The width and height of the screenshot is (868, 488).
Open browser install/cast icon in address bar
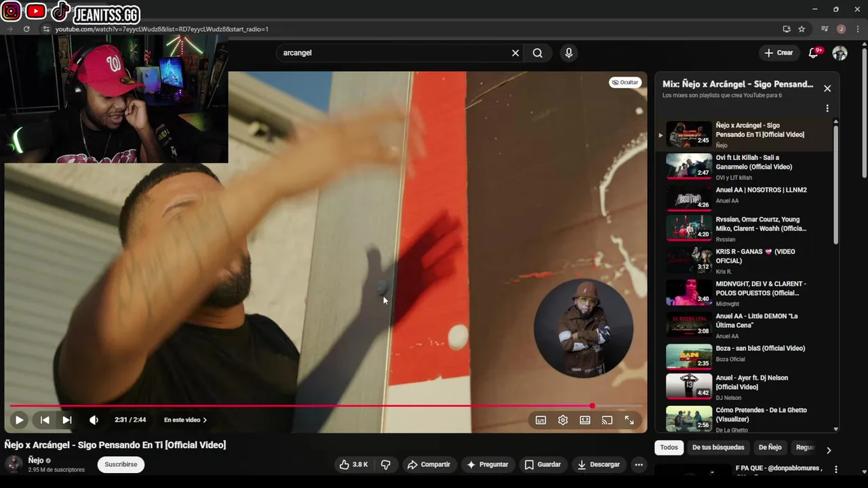click(x=787, y=29)
